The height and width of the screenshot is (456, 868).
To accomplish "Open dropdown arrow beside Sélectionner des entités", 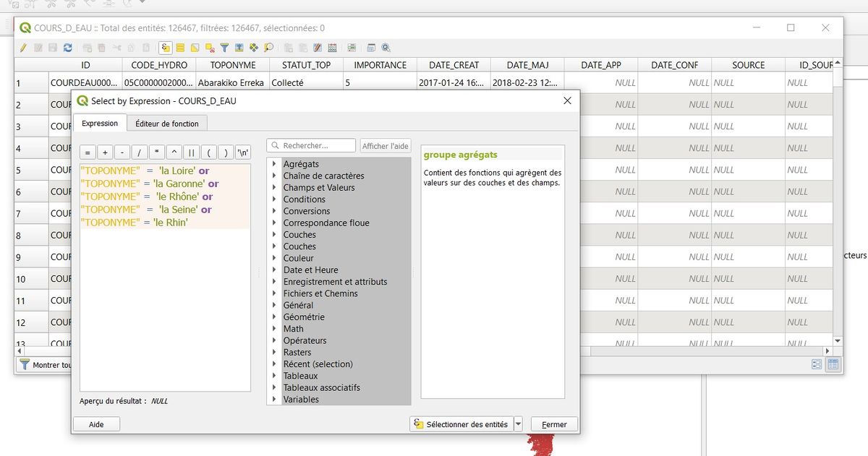I will pyautogui.click(x=518, y=424).
